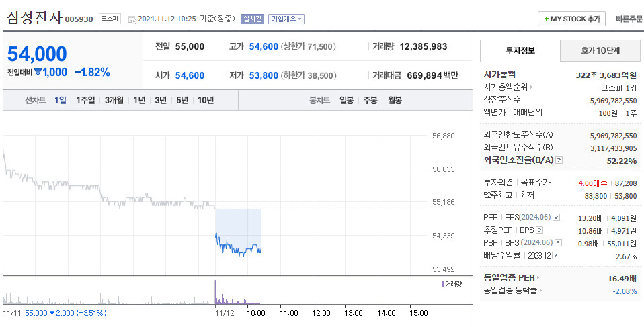Click the help icon next to 추정PER EPS
This screenshot has height=327, width=644.
pyautogui.click(x=540, y=230)
